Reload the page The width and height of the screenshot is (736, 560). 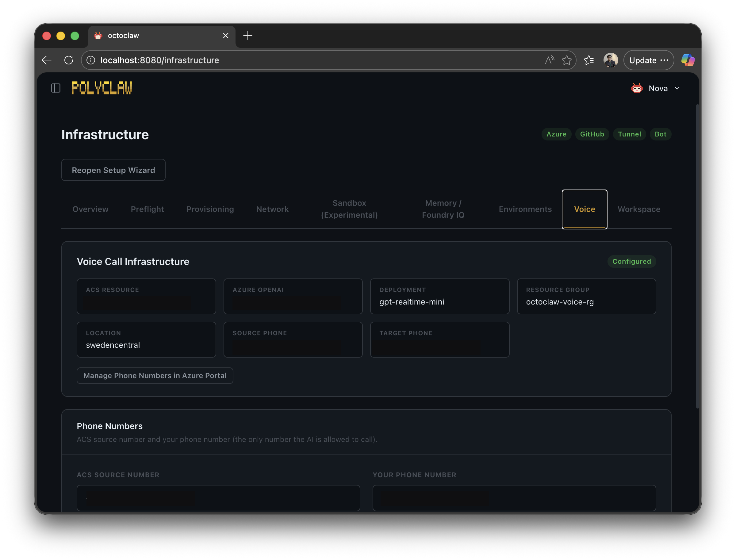pyautogui.click(x=69, y=60)
